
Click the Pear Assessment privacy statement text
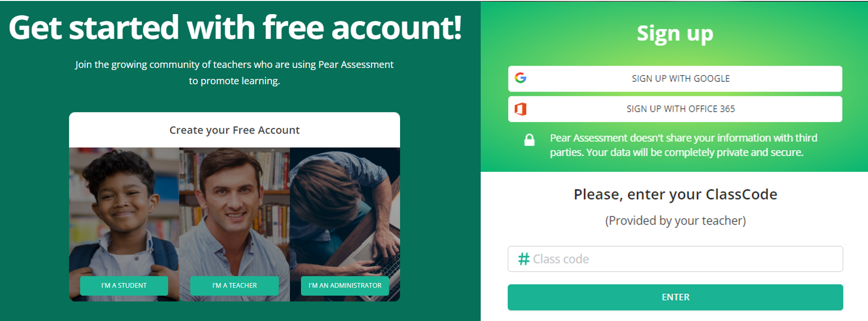pos(684,145)
